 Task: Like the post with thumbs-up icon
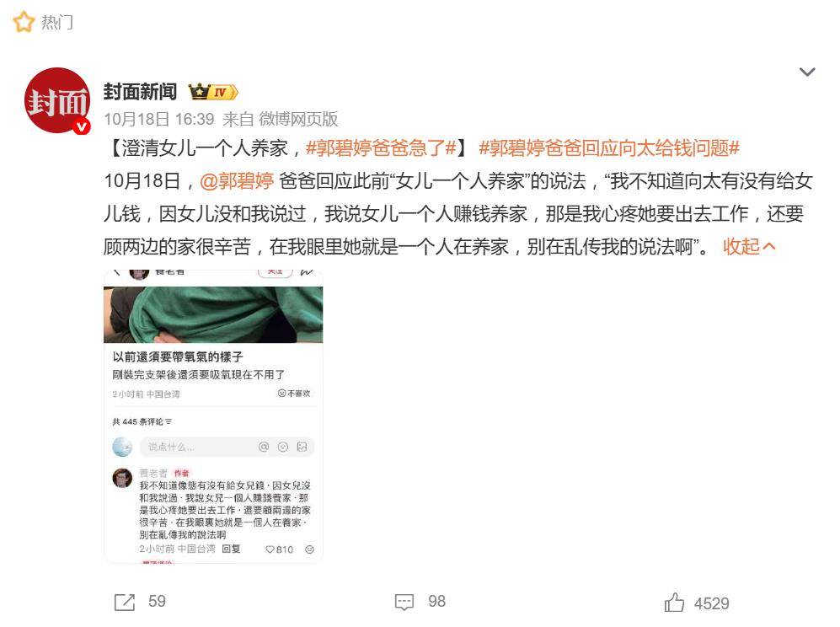pos(674,603)
